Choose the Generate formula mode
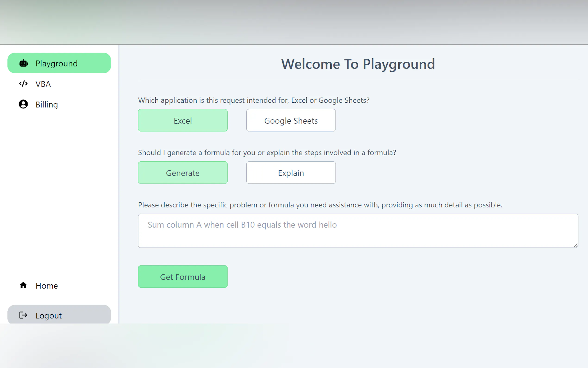588x368 pixels. (183, 173)
